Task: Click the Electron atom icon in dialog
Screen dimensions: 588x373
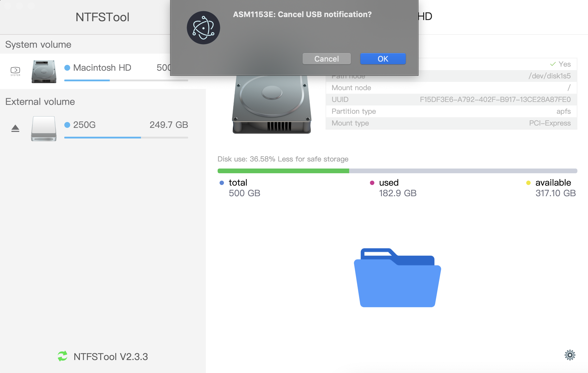Action: pos(203,28)
